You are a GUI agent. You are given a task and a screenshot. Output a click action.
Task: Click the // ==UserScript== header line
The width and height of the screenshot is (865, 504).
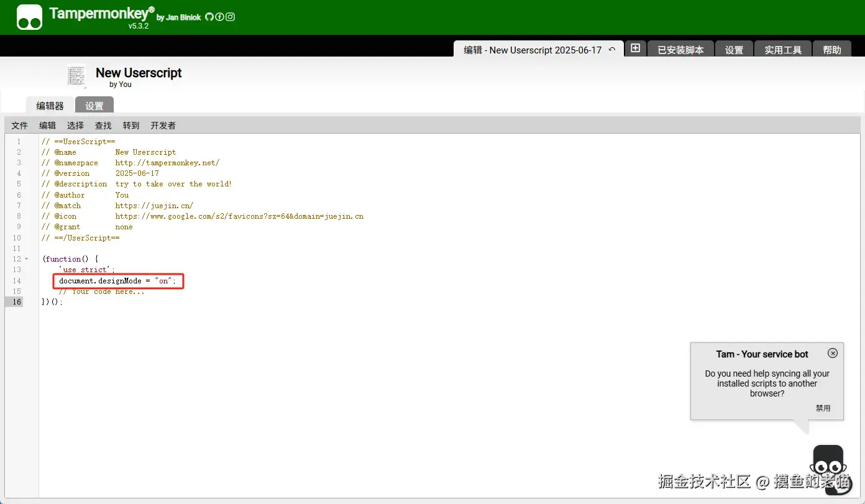tap(78, 142)
